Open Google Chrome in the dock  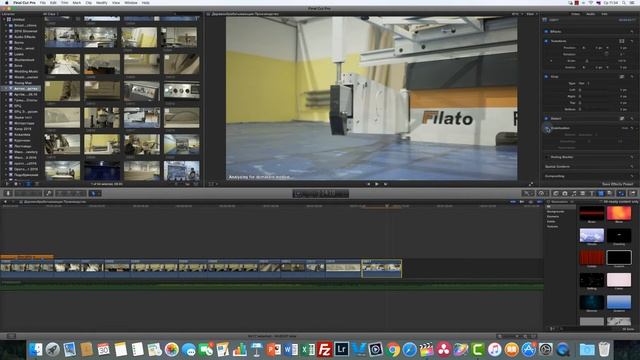[x=393, y=350]
